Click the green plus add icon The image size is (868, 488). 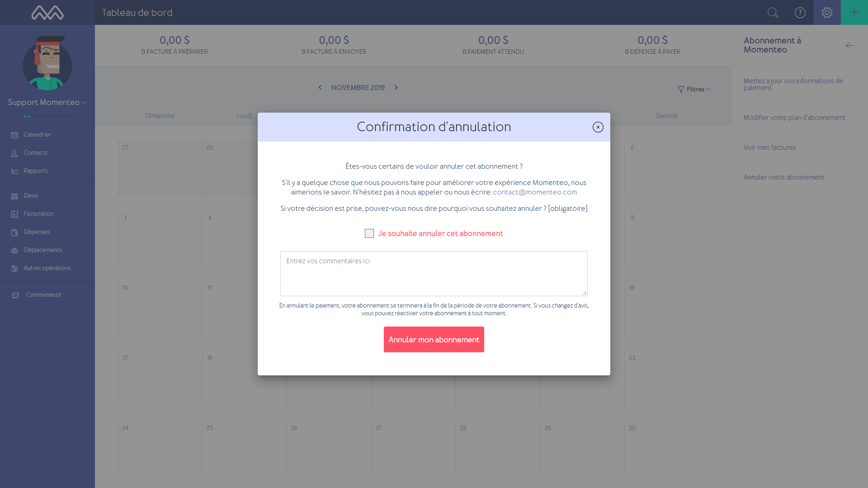(854, 13)
